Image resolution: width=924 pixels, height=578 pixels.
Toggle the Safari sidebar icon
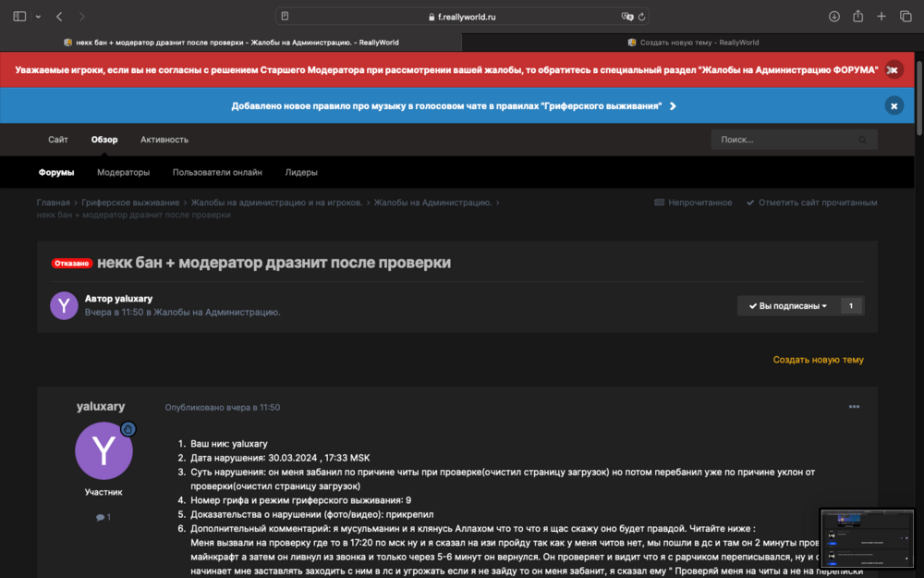click(x=19, y=17)
